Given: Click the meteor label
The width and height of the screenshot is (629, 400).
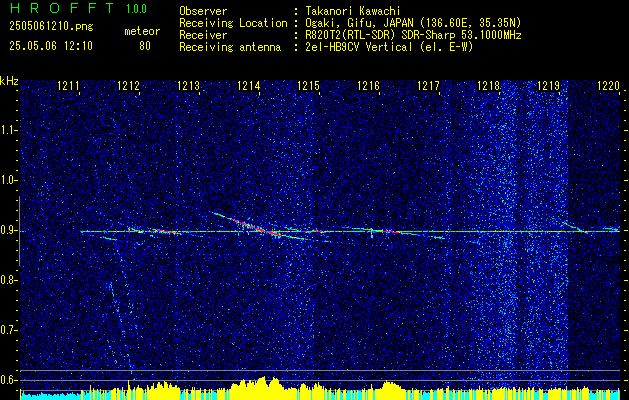Looking at the screenshot, I should (142, 31).
